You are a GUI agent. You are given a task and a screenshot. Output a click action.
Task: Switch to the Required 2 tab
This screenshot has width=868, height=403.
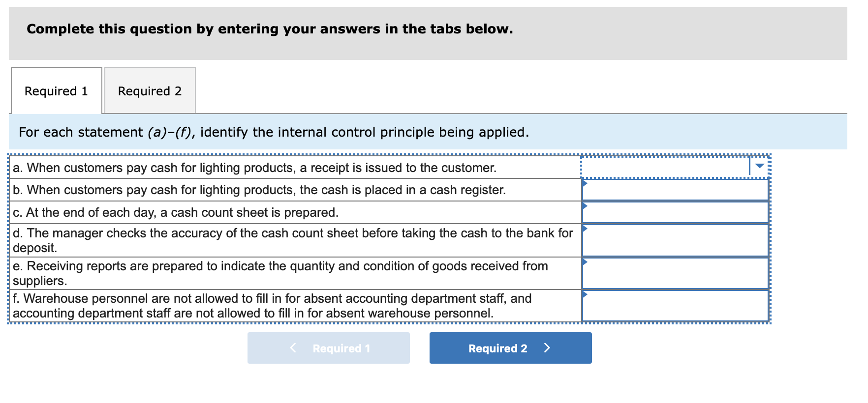(150, 91)
